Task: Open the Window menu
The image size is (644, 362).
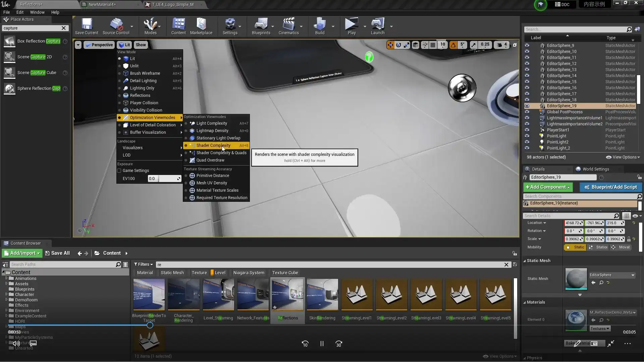Action: pyautogui.click(x=37, y=12)
